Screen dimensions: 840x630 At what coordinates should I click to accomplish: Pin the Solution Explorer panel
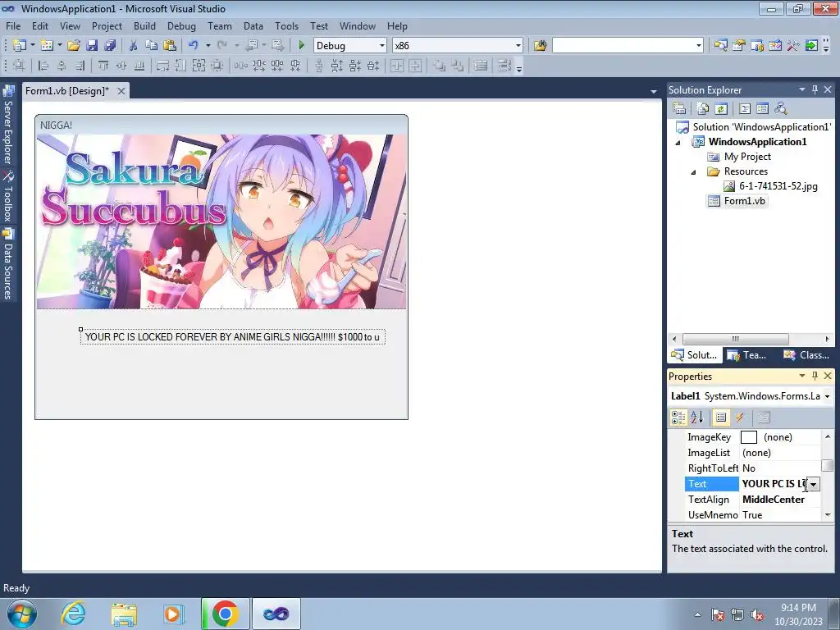pyautogui.click(x=815, y=89)
